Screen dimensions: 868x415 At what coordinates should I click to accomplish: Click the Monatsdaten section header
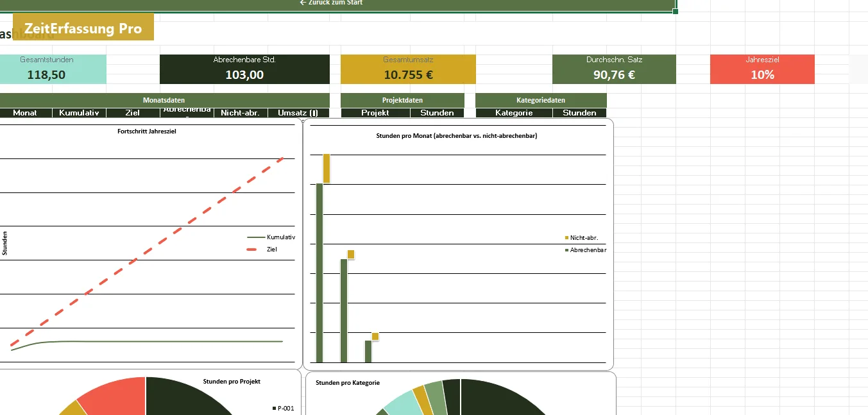[164, 100]
